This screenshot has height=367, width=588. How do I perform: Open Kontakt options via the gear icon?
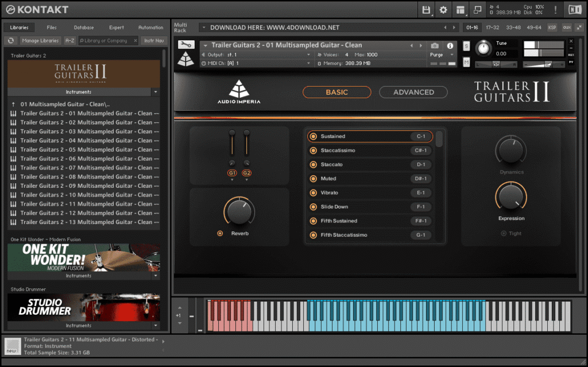pos(444,9)
